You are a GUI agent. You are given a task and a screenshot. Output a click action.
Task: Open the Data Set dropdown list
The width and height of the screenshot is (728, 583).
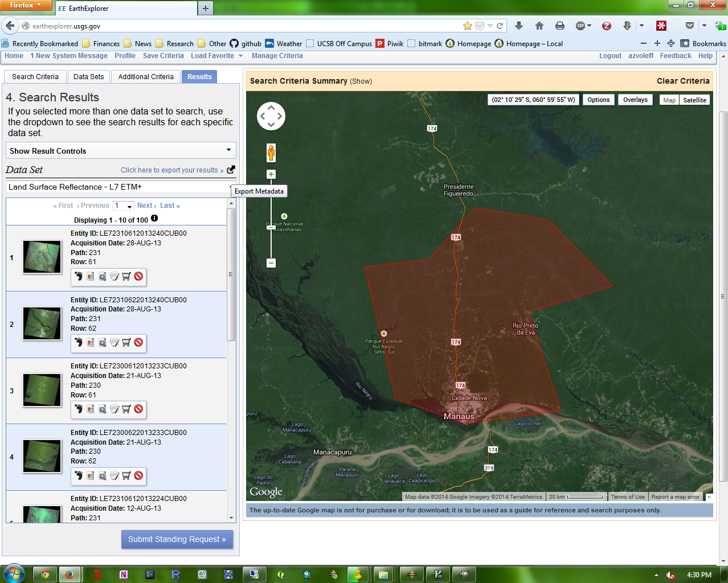121,187
